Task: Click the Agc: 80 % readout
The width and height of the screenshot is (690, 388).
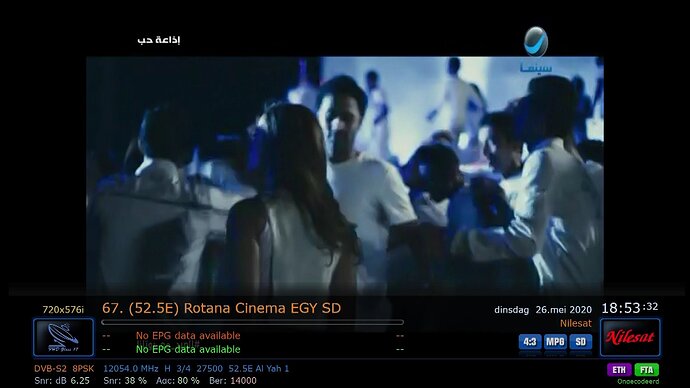Action: 177,381
